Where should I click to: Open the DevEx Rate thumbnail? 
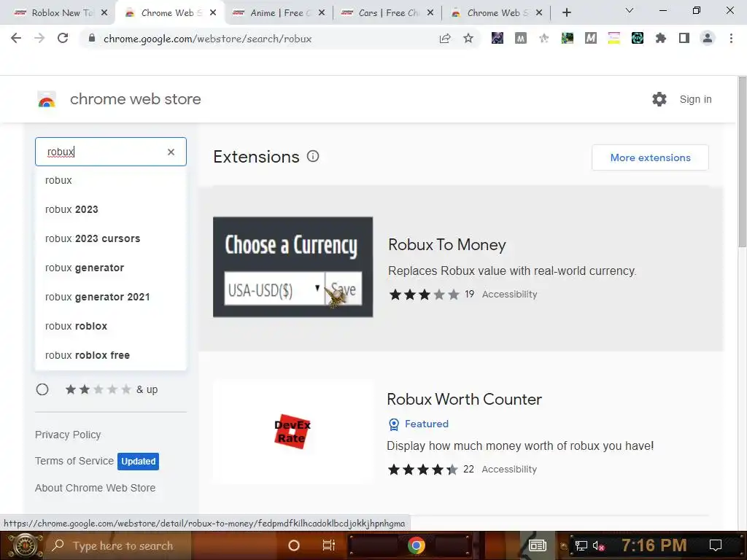293,432
